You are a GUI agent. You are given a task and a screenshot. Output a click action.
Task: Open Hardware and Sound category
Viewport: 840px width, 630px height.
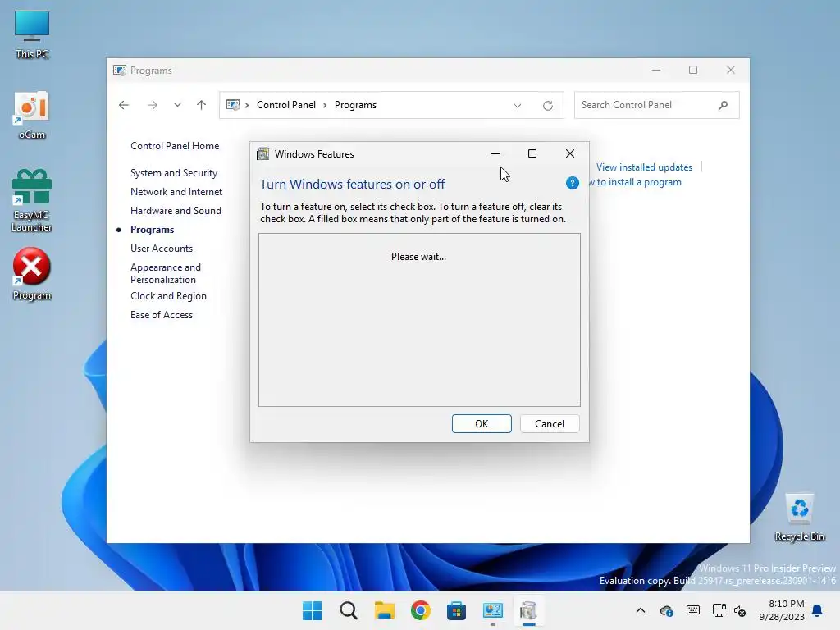coord(176,211)
